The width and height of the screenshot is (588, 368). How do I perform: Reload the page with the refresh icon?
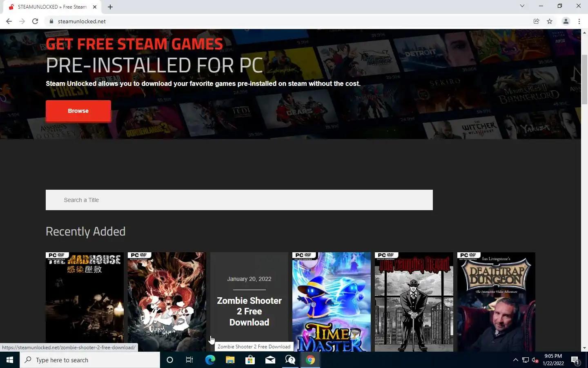pos(35,21)
